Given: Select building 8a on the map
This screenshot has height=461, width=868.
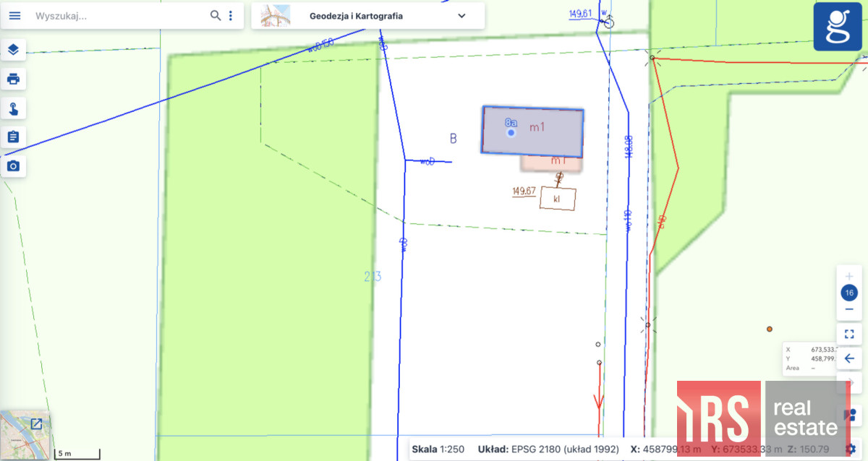Looking at the screenshot, I should pyautogui.click(x=532, y=132).
